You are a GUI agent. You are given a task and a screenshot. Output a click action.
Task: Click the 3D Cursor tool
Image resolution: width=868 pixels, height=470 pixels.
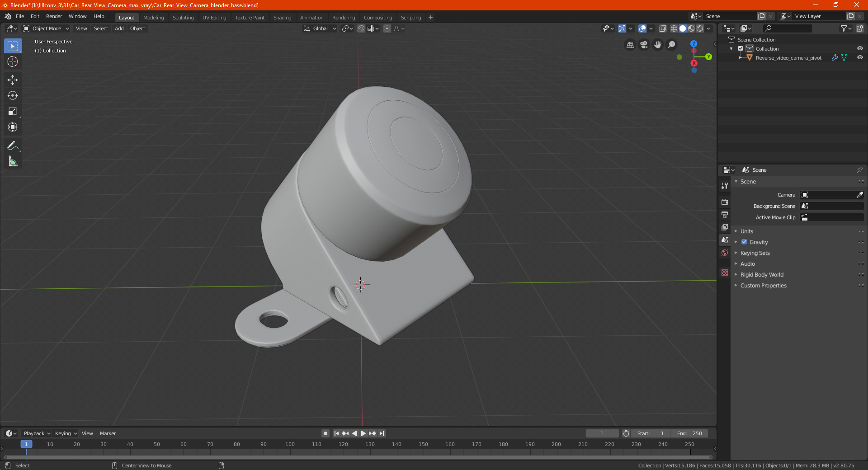tap(13, 61)
